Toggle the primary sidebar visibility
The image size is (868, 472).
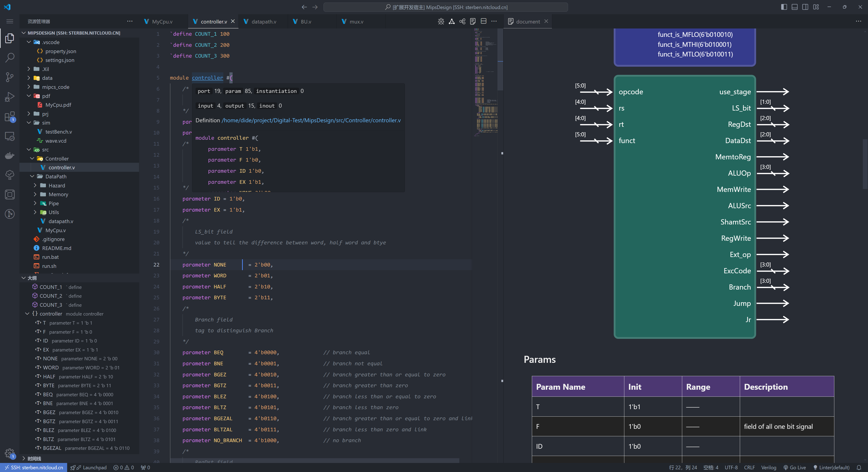(784, 7)
